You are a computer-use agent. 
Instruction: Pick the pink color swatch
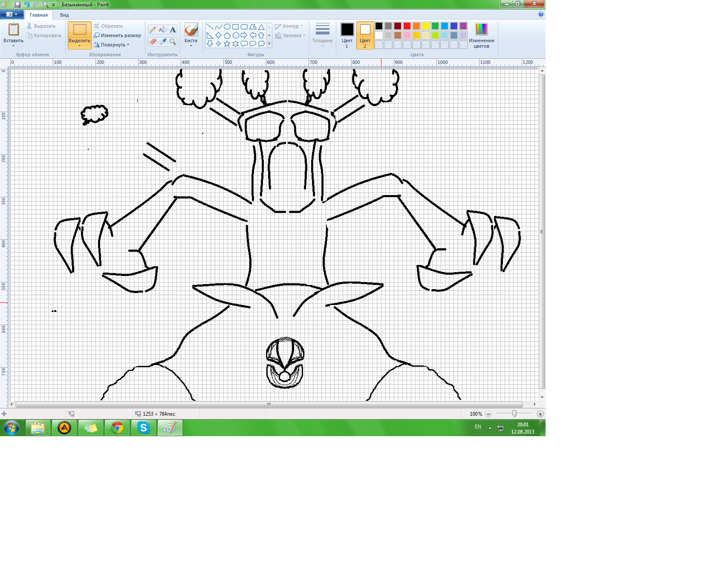pos(407,35)
